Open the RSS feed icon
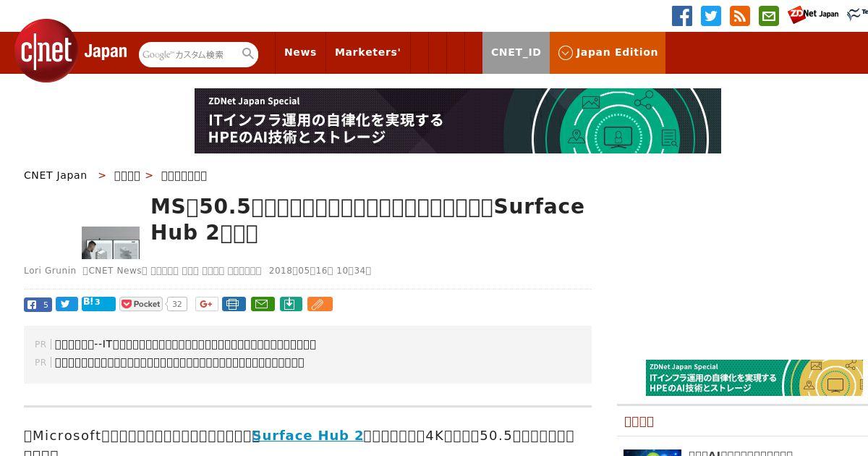 point(740,16)
